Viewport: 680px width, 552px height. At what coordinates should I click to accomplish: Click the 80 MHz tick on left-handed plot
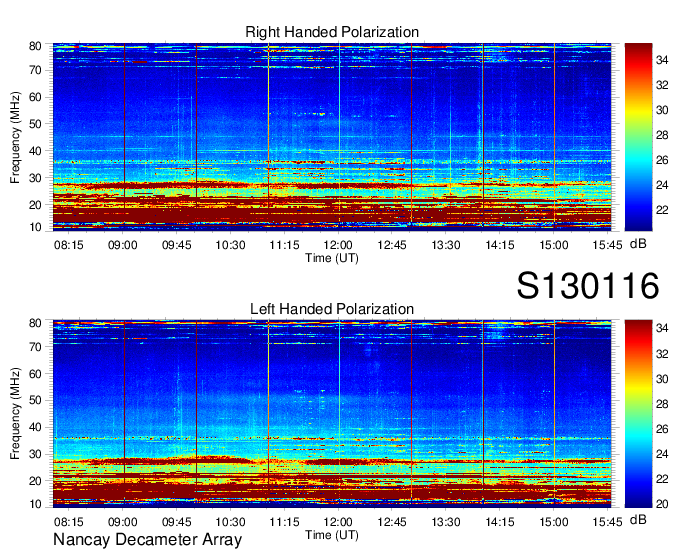click(x=35, y=323)
